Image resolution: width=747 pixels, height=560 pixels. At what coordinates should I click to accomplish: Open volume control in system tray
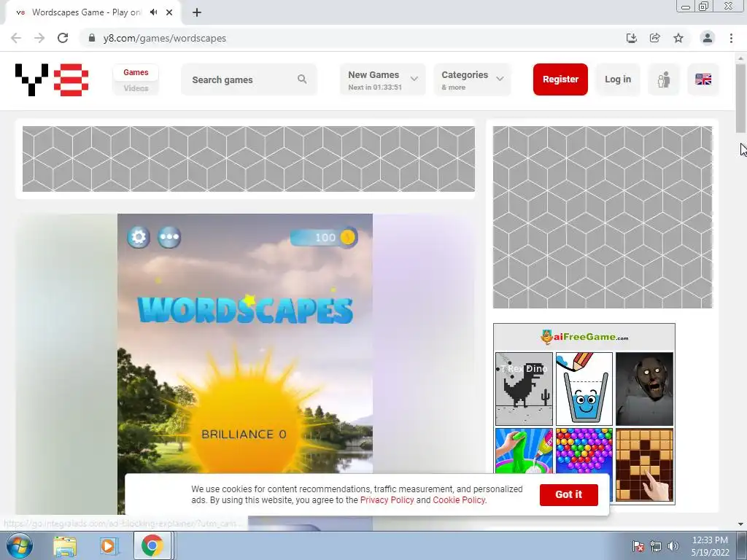(x=673, y=546)
